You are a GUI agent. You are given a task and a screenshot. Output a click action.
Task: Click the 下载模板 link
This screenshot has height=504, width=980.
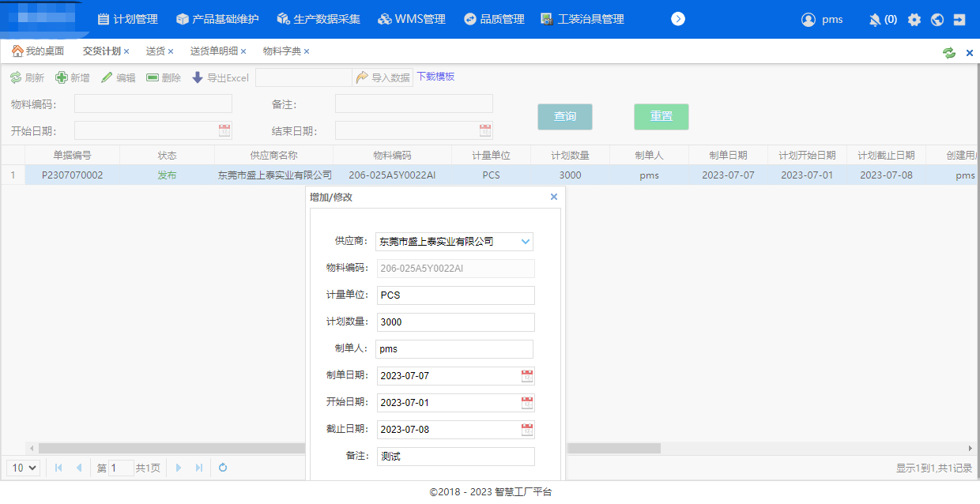(x=435, y=77)
